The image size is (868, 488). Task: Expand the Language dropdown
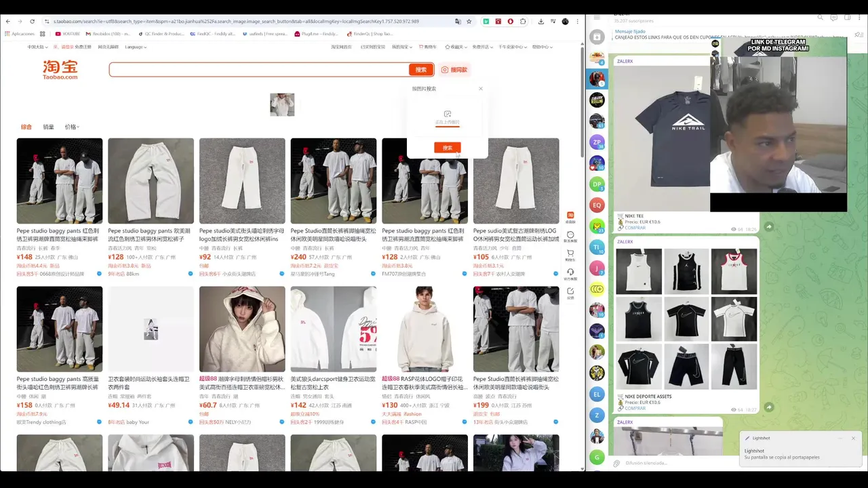click(136, 47)
